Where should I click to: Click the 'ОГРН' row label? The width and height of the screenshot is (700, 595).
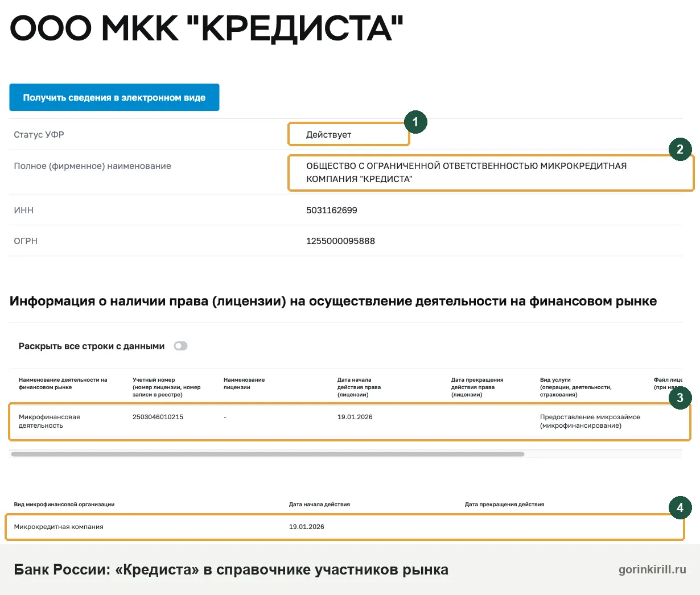26,241
